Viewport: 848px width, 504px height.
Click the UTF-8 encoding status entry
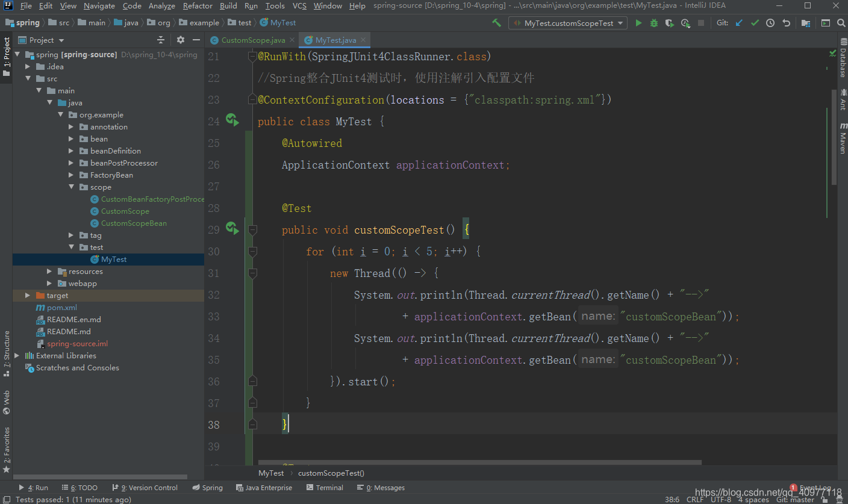click(x=721, y=499)
